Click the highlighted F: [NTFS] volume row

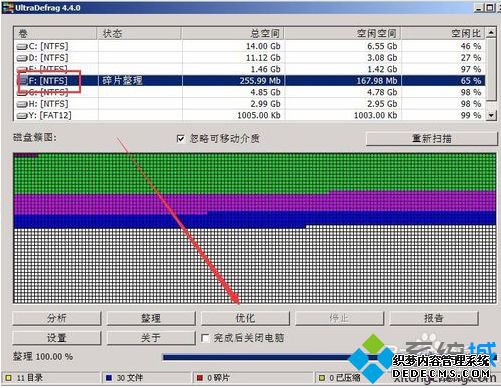coord(249,81)
